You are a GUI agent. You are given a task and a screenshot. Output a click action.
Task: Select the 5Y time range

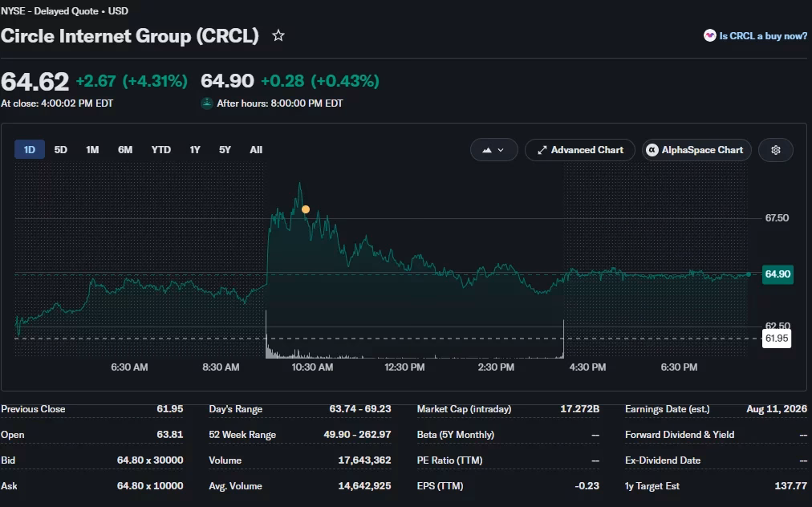225,150
